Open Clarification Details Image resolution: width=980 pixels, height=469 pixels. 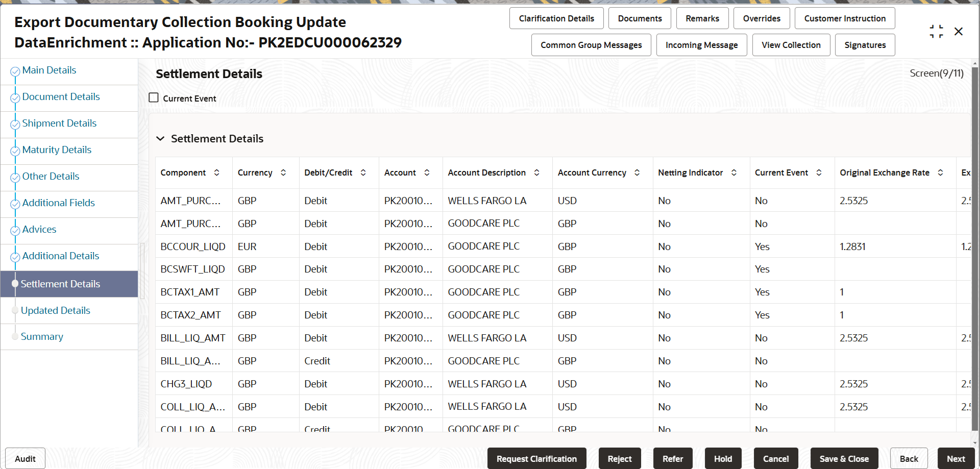pos(556,18)
